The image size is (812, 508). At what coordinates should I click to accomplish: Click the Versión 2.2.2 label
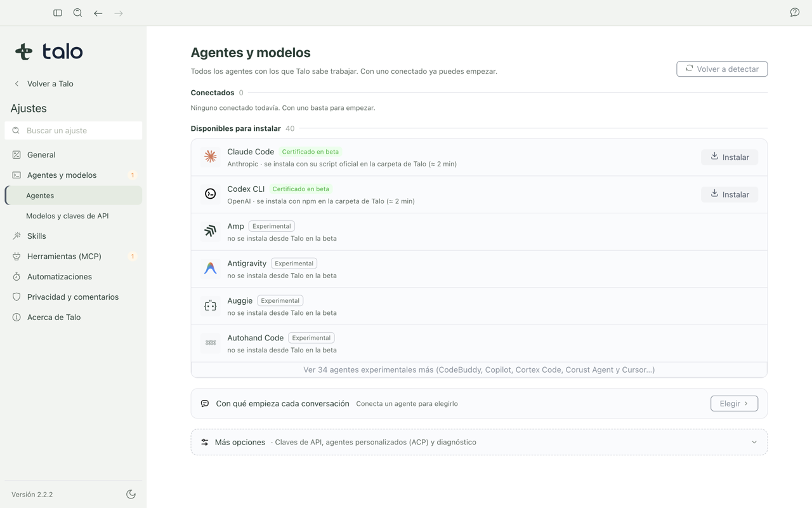click(32, 494)
